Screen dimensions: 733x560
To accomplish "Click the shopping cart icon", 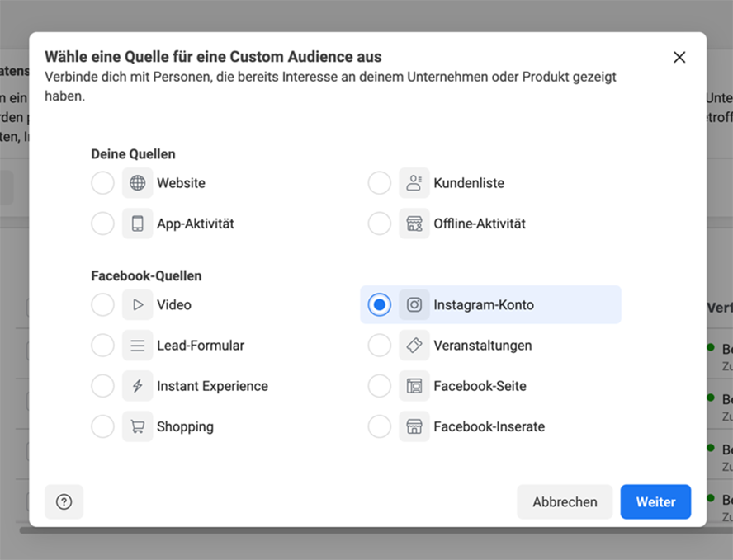I will click(137, 427).
